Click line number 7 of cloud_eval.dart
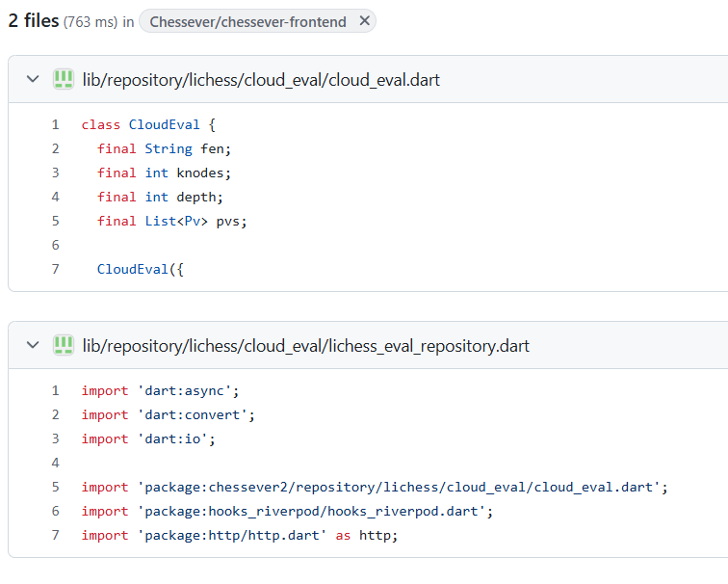728x584 pixels. point(55,269)
